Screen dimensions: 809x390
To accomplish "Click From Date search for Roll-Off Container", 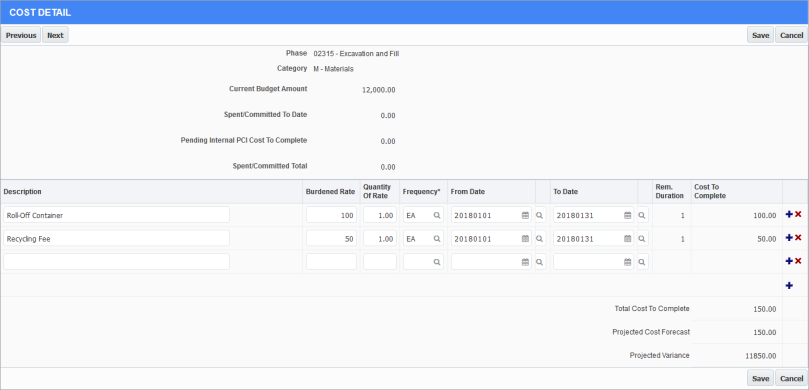I will point(540,215).
